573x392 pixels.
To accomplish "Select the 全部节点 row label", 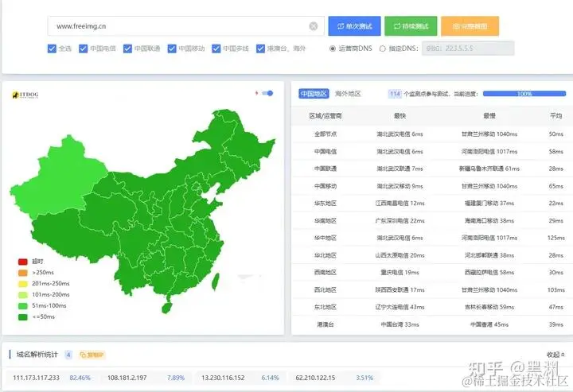I will pos(325,134).
